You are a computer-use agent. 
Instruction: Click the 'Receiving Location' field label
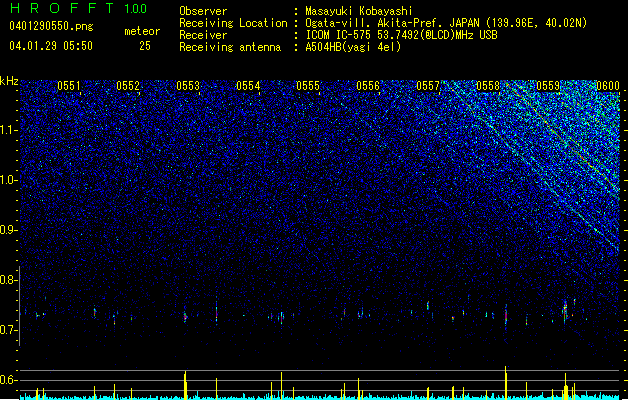click(x=233, y=23)
